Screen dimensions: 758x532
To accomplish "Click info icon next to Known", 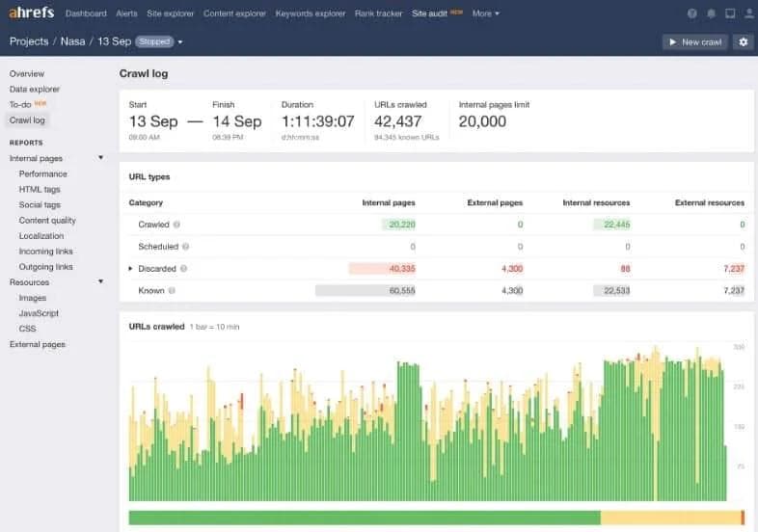I will (x=174, y=290).
